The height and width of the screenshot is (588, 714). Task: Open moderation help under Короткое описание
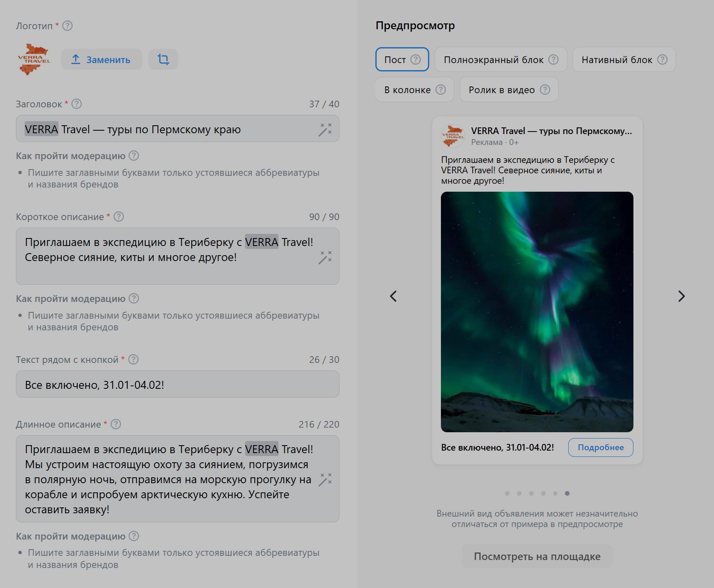click(134, 299)
